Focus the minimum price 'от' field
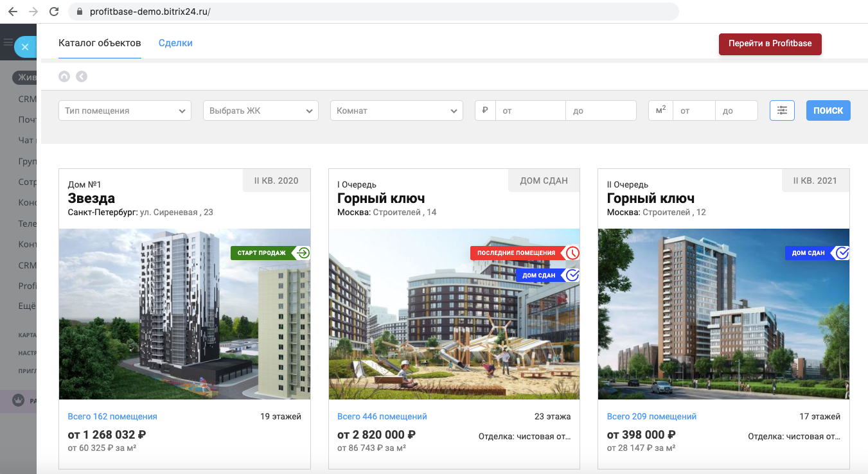This screenshot has height=474, width=868. coord(530,110)
